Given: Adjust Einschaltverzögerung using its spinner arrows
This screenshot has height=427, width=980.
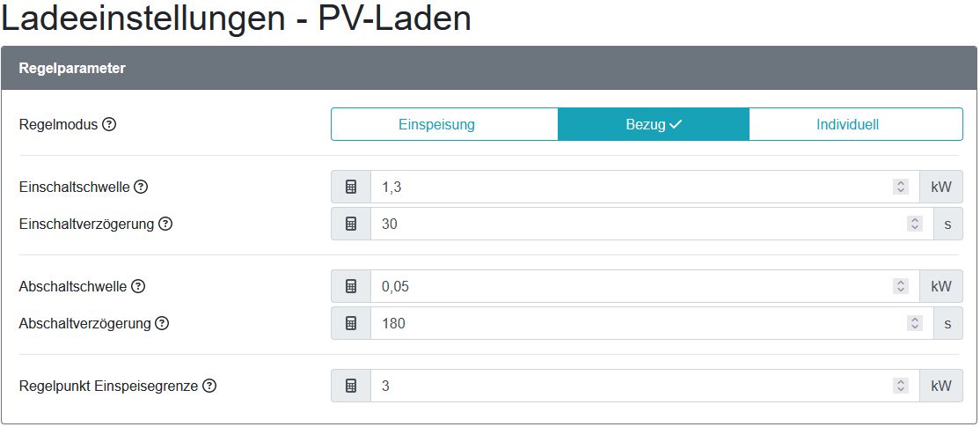Looking at the screenshot, I should [x=915, y=224].
